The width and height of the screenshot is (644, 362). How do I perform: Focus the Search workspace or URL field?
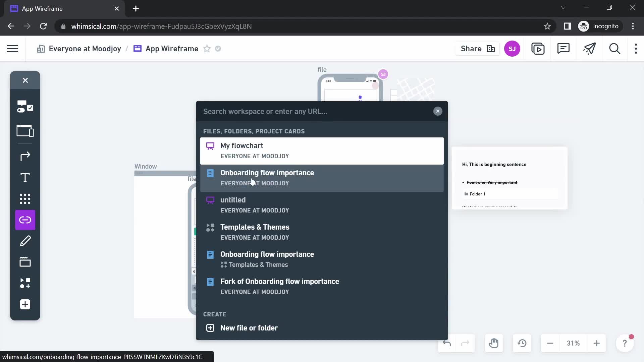(x=315, y=111)
